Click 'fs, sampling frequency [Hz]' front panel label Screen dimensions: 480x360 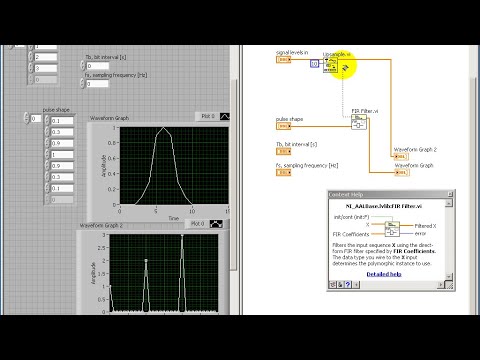click(x=116, y=75)
